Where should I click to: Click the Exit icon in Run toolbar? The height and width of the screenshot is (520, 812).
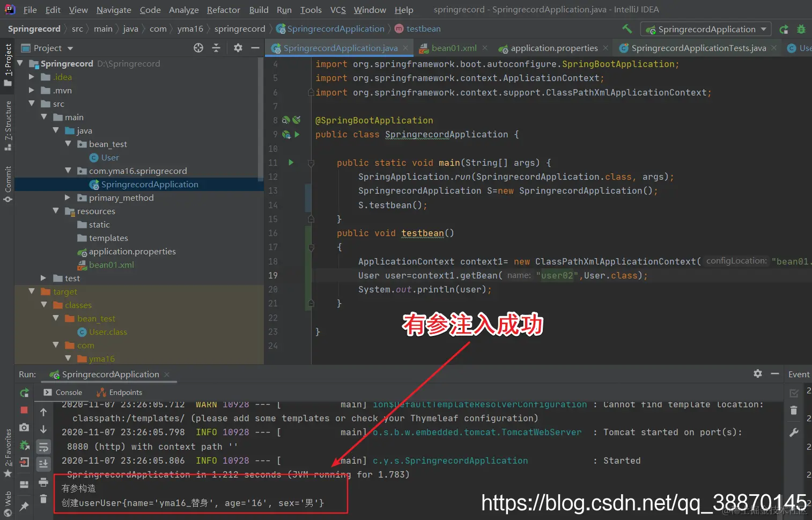tap(24, 462)
